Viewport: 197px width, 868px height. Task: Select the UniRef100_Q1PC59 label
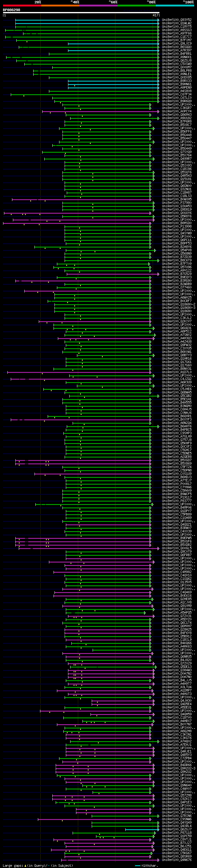(x=177, y=836)
